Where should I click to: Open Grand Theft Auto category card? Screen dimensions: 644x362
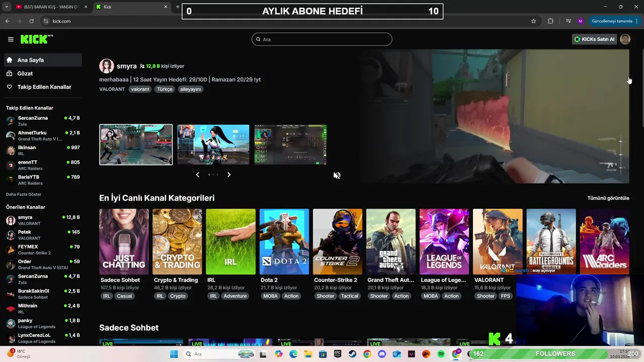391,242
